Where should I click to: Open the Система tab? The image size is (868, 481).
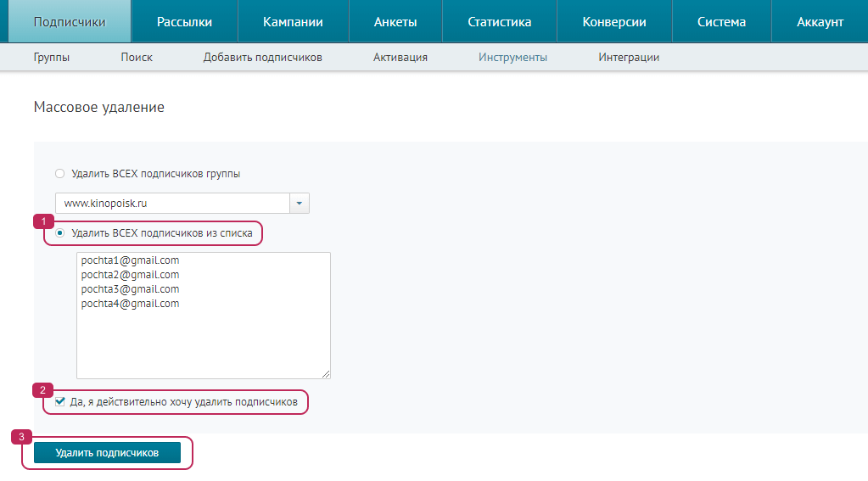point(721,22)
